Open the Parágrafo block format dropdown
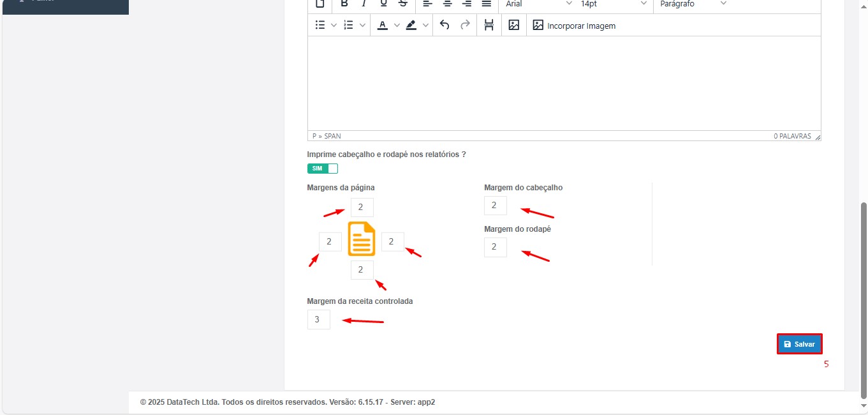The height and width of the screenshot is (415, 868). [x=693, y=4]
